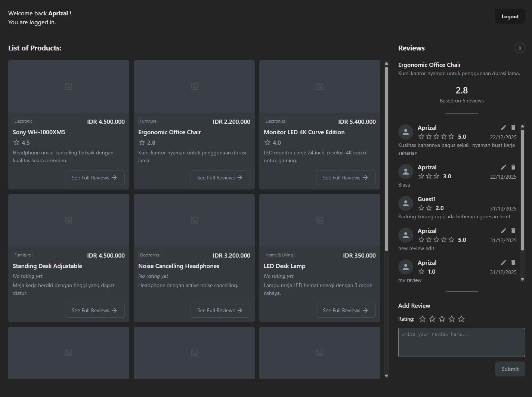The height and width of the screenshot is (397, 532).
Task: Open full reviews for LED Desk Lamp
Action: click(346, 310)
